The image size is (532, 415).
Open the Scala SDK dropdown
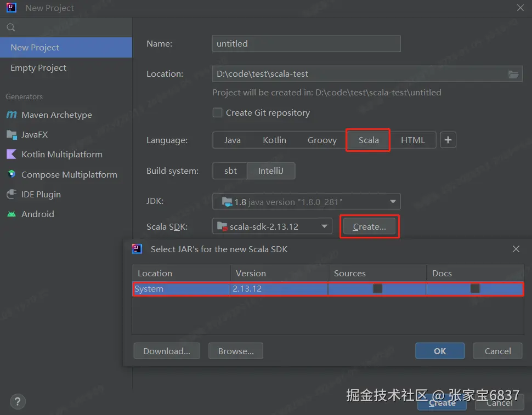272,226
